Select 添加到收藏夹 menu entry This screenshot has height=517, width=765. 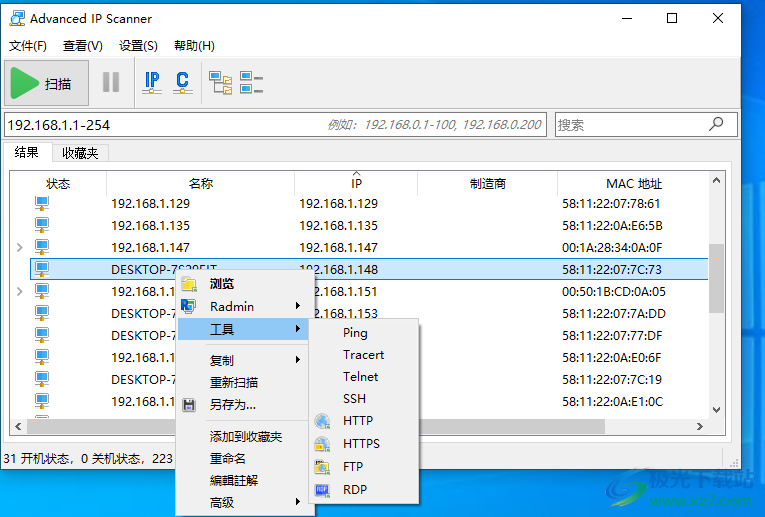(245, 437)
